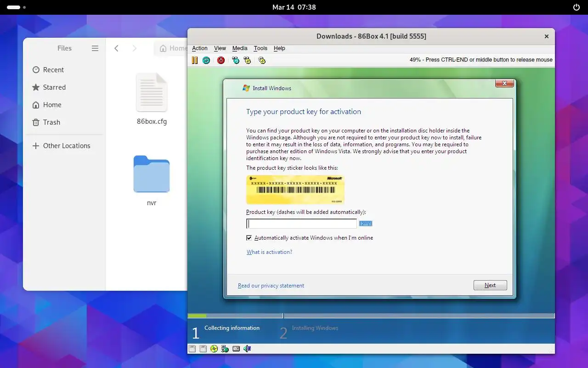This screenshot has width=588, height=368.
Task: Open the Action menu
Action: [200, 48]
